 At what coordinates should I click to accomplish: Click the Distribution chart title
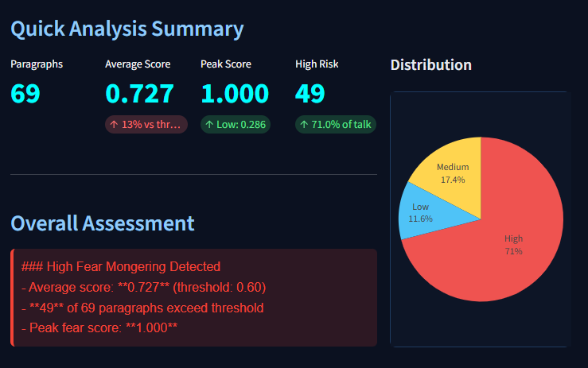tap(431, 65)
